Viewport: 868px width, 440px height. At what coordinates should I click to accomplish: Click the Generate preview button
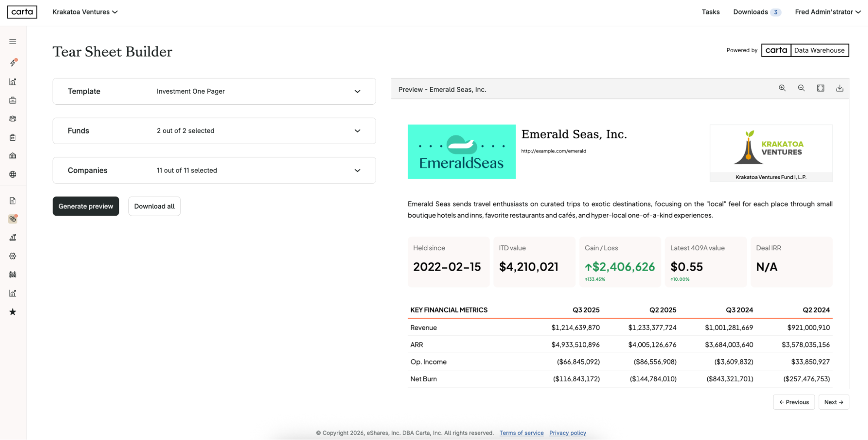(x=86, y=206)
